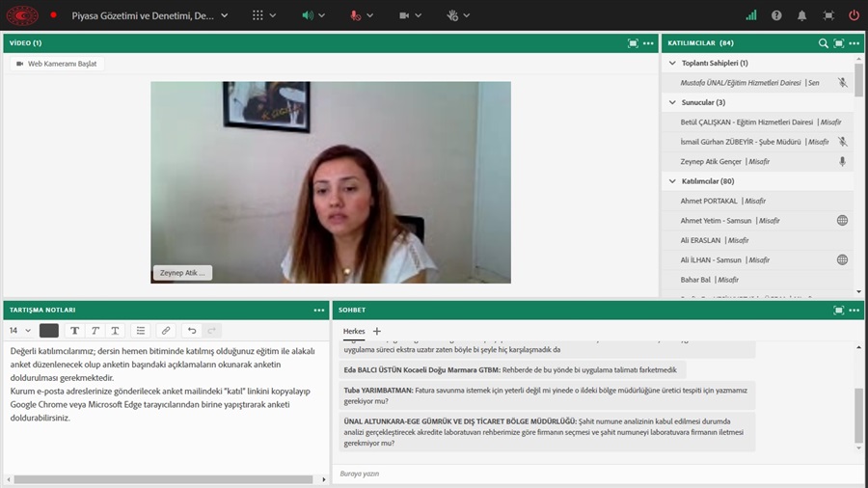The height and width of the screenshot is (488, 868).
Task: Redo edit in notes toolbar
Action: (x=211, y=330)
